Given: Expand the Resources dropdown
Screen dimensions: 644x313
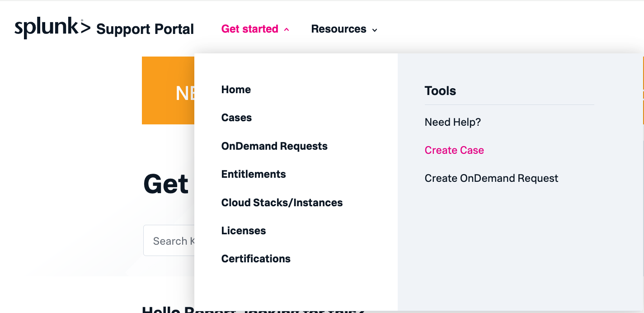Looking at the screenshot, I should [374, 29].
